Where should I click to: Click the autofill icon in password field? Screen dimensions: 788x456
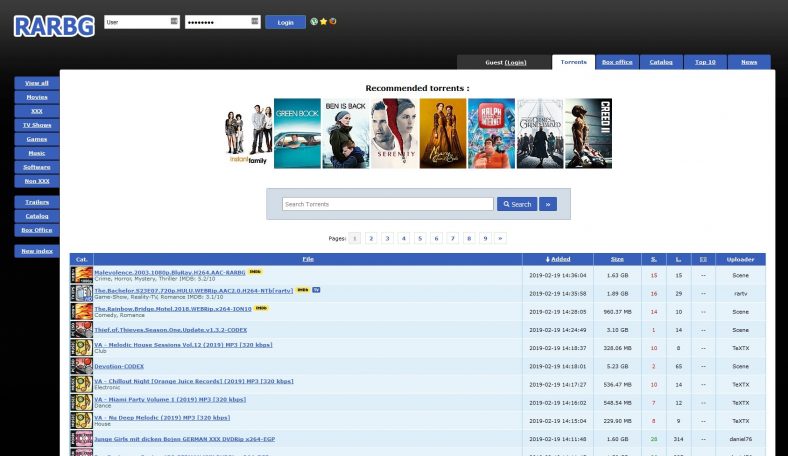pyautogui.click(x=255, y=21)
